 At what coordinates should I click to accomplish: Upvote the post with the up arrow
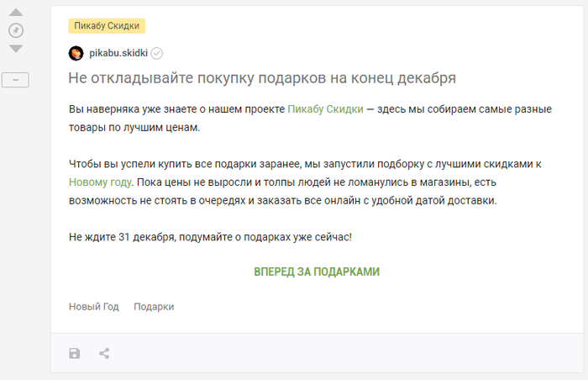tap(16, 13)
